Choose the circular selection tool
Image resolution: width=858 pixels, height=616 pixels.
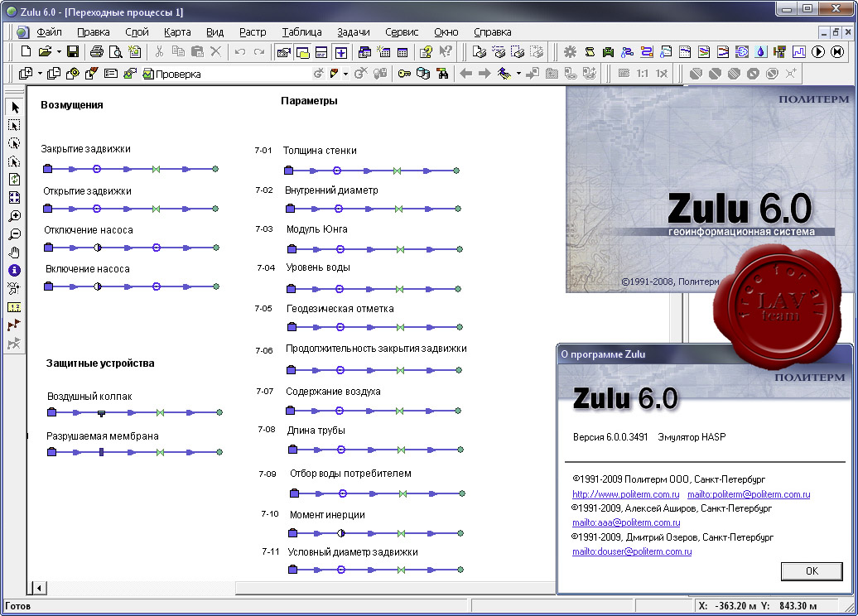click(15, 143)
